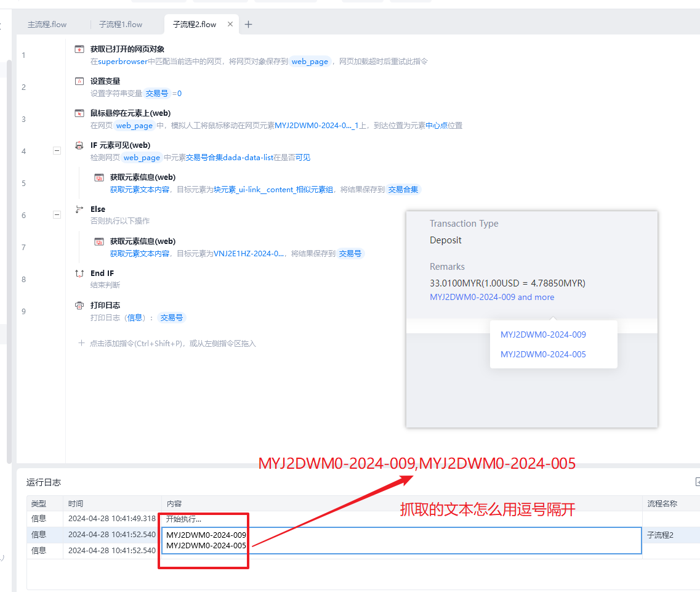This screenshot has width=700, height=592.
Task: Click the 获取元素信息(web) icon on line 7
Action: click(99, 241)
